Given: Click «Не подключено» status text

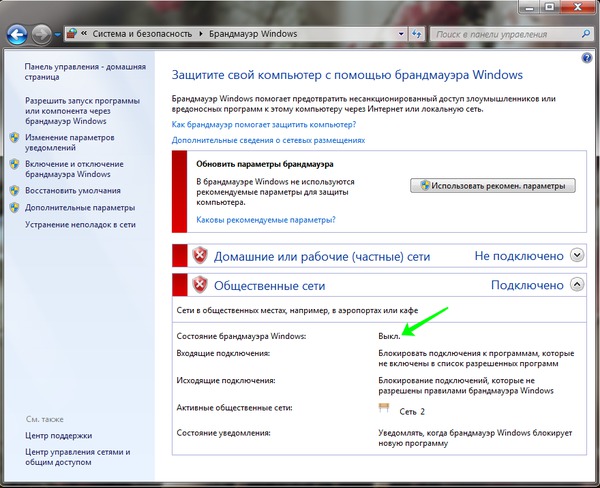Looking at the screenshot, I should [519, 256].
